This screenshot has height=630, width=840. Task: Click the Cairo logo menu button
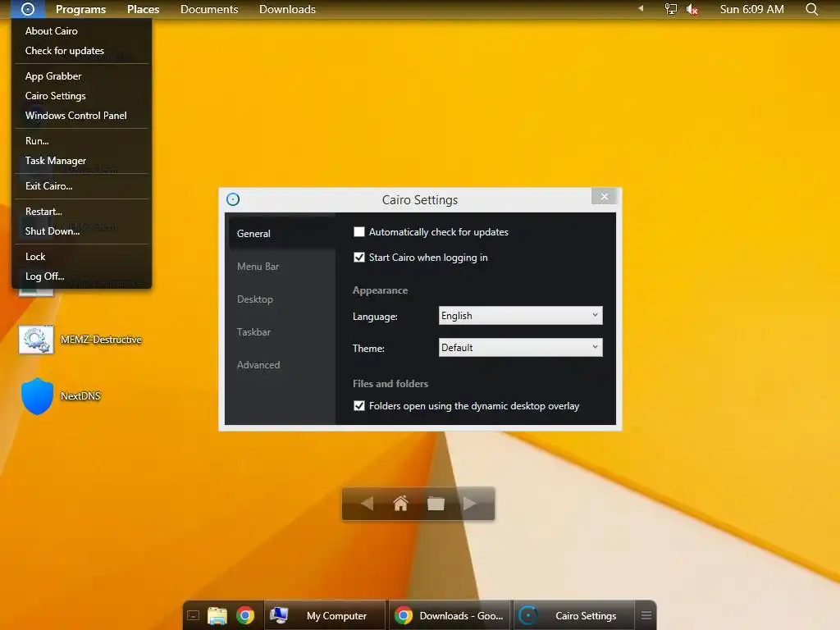pos(27,9)
